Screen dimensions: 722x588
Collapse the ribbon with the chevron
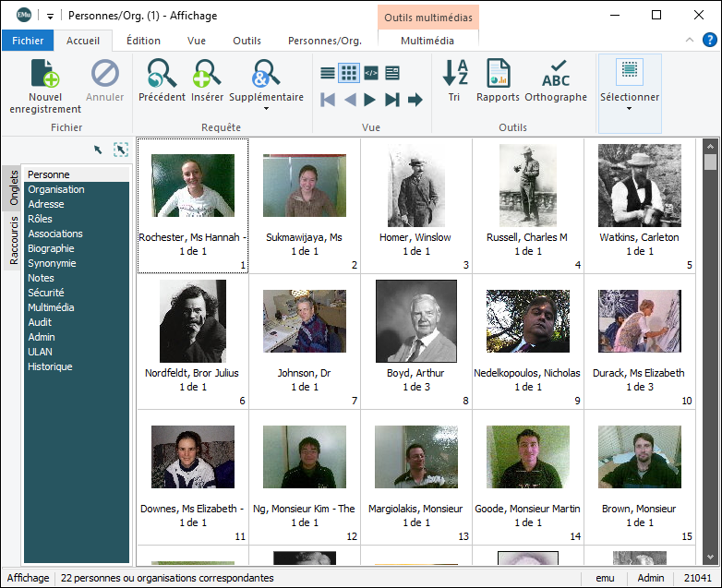pyautogui.click(x=689, y=41)
